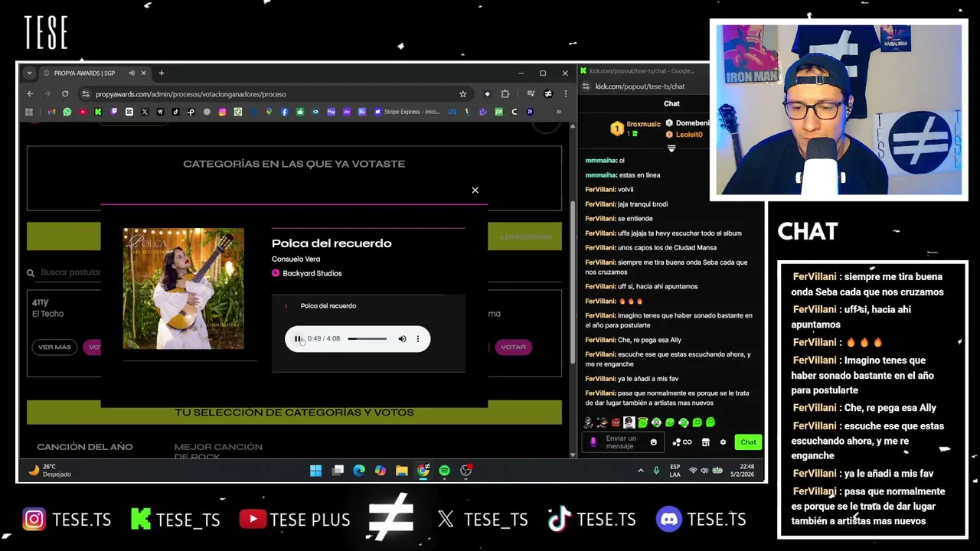Reload the propyawards page
This screenshot has width=980, height=551.
point(65,93)
